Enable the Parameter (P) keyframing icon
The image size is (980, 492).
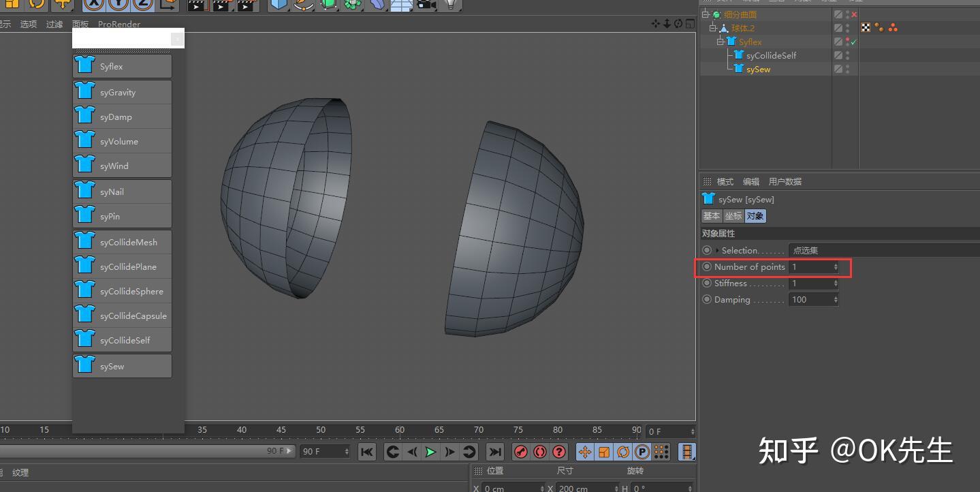coord(642,451)
